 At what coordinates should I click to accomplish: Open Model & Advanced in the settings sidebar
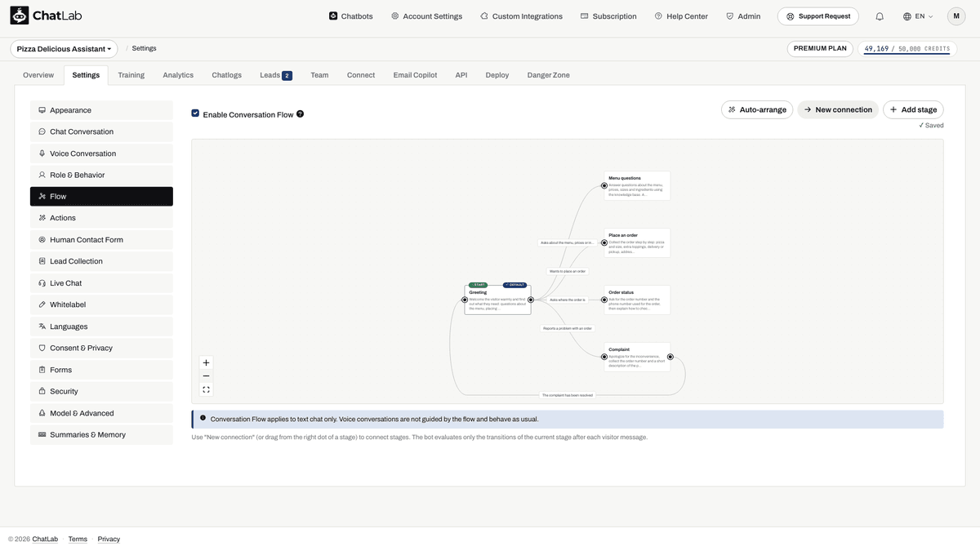pos(101,413)
